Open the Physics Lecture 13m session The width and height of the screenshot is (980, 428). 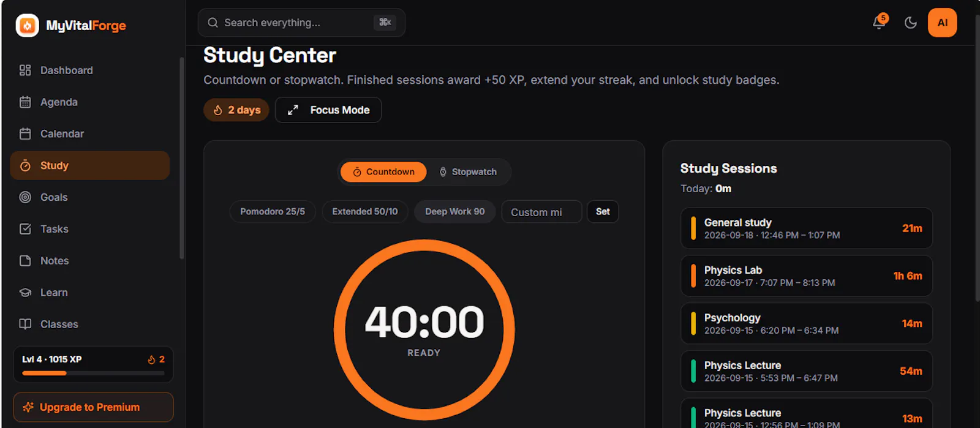pos(807,414)
